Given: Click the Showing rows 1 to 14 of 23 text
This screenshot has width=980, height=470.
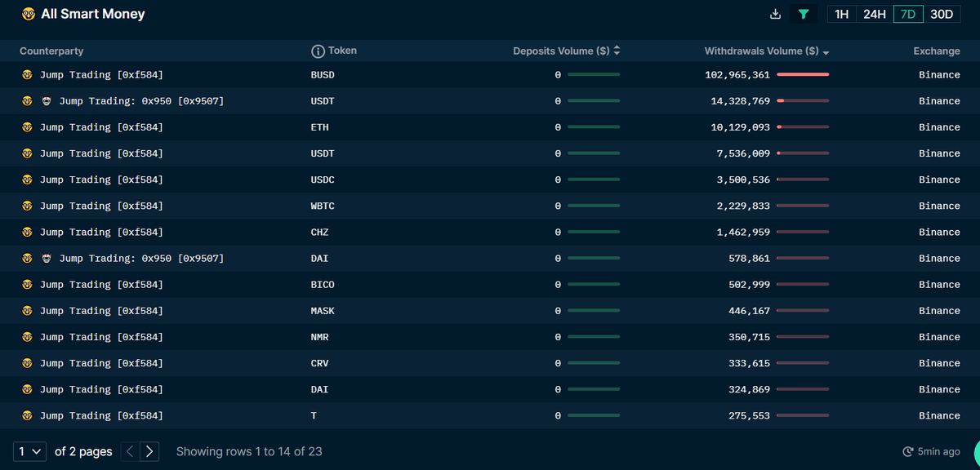Looking at the screenshot, I should [249, 451].
